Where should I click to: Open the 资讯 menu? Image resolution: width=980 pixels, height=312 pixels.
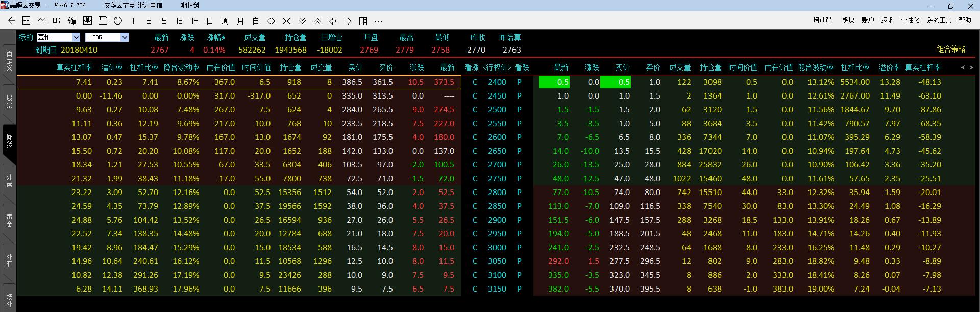pos(887,20)
